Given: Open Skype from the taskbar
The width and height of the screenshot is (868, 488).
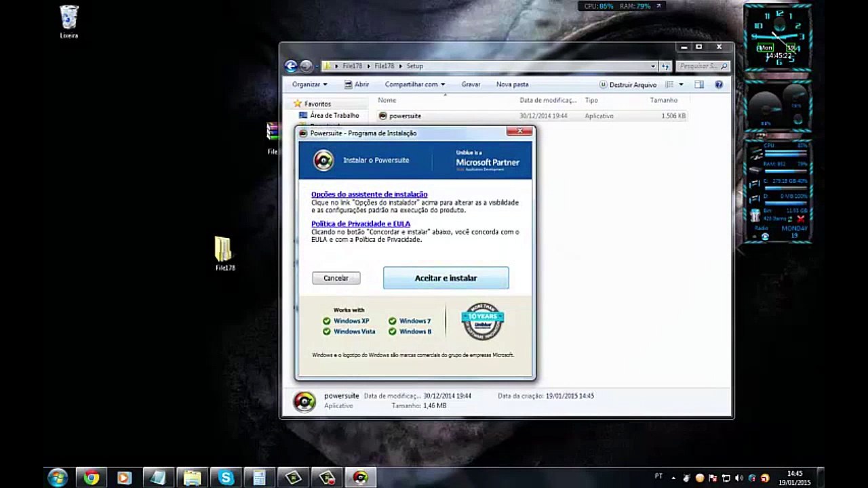Looking at the screenshot, I should point(226,478).
